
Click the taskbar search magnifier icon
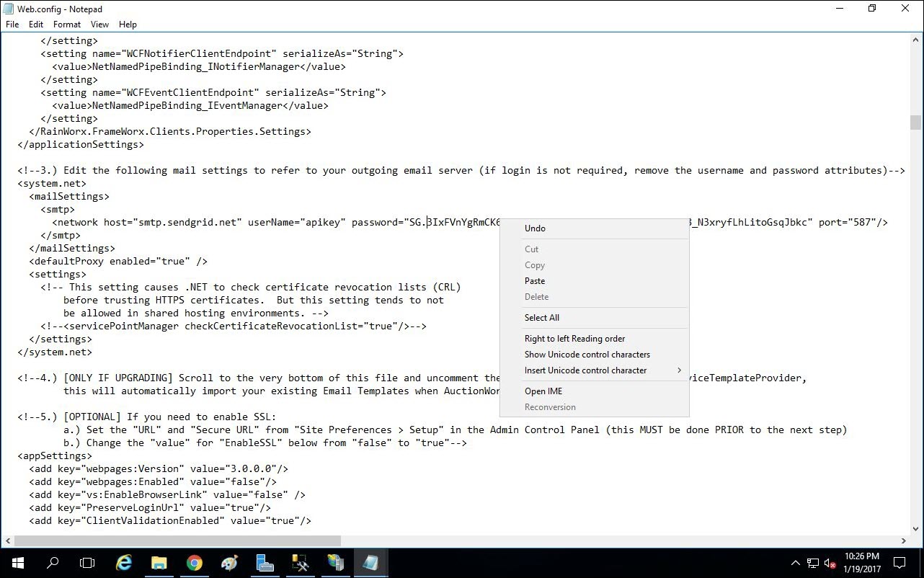pyautogui.click(x=53, y=563)
